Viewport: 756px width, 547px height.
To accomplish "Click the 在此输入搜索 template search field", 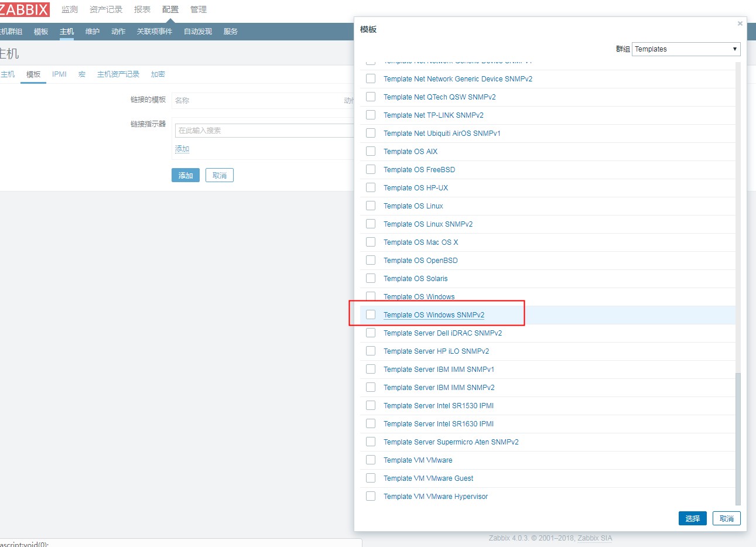I will [264, 131].
